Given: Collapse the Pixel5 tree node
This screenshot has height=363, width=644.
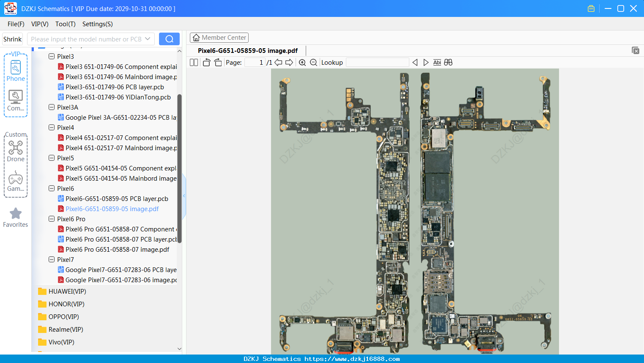Looking at the screenshot, I should coord(52,158).
